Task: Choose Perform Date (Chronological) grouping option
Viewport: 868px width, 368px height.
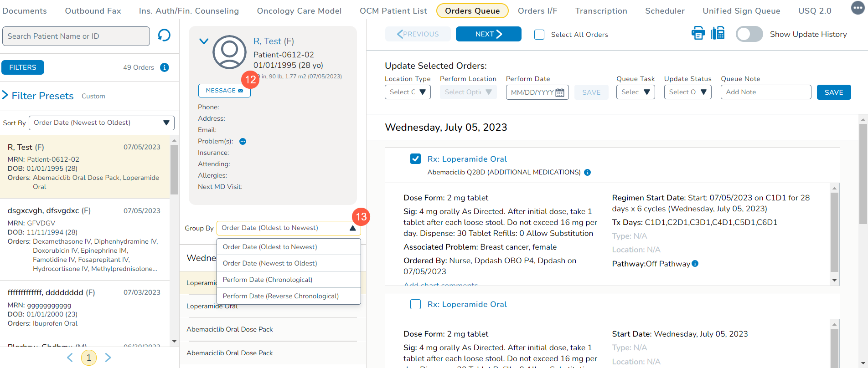Action: pyautogui.click(x=268, y=280)
